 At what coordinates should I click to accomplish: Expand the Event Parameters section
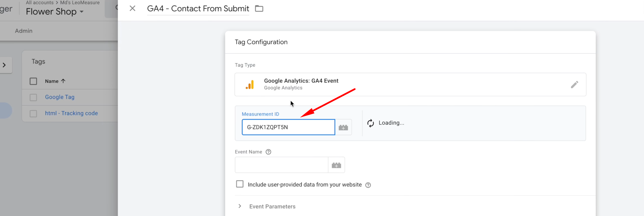240,206
